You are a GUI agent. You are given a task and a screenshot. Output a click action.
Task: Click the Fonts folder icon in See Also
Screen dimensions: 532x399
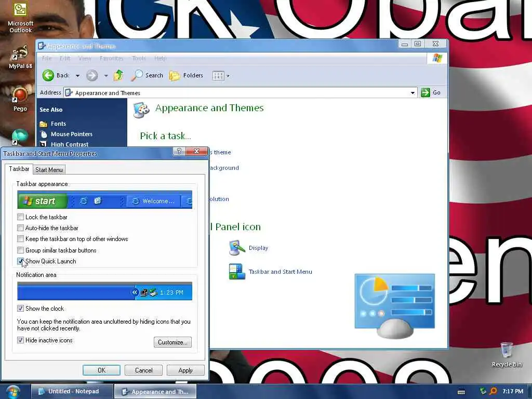tap(44, 124)
